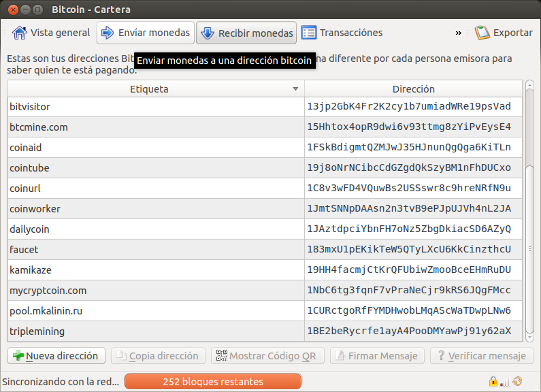The height and width of the screenshot is (392, 541).
Task: Click address 15Hhtox4opR9dwi6v93ttmg8zYiPvEysE4
Action: 409,127
